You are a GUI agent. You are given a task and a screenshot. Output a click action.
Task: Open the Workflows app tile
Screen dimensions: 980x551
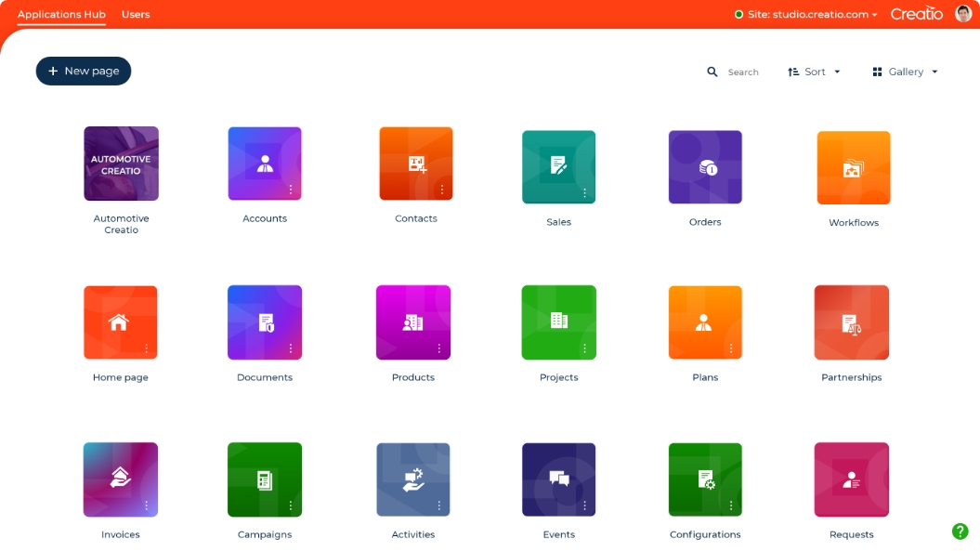click(853, 167)
